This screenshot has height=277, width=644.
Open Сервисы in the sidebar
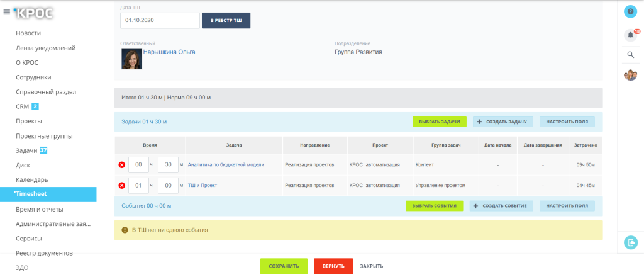click(x=29, y=239)
